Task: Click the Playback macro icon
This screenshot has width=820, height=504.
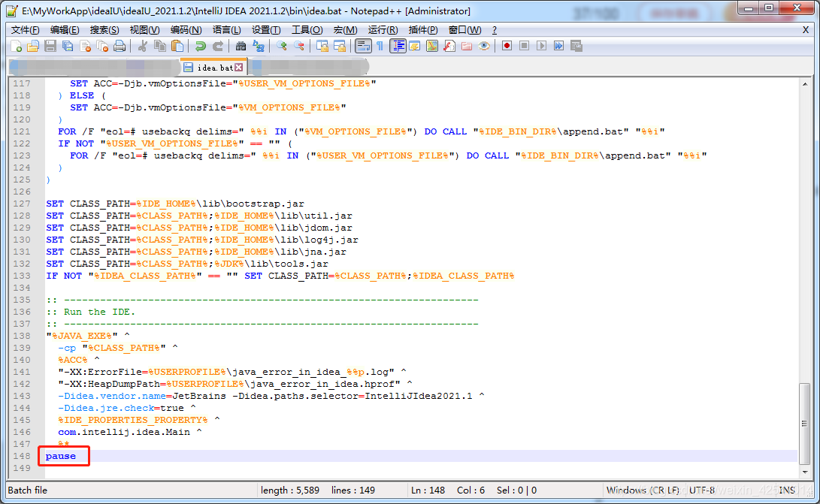Action: (x=542, y=46)
